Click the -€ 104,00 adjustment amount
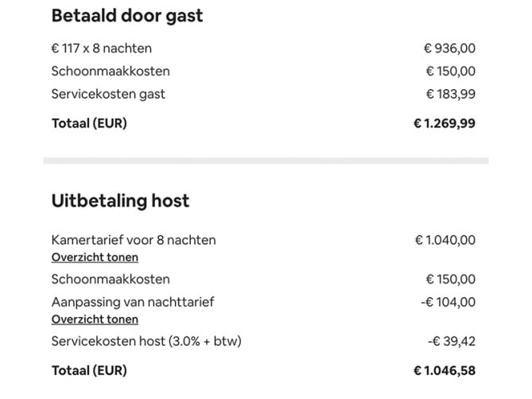532x399 pixels. (x=448, y=302)
